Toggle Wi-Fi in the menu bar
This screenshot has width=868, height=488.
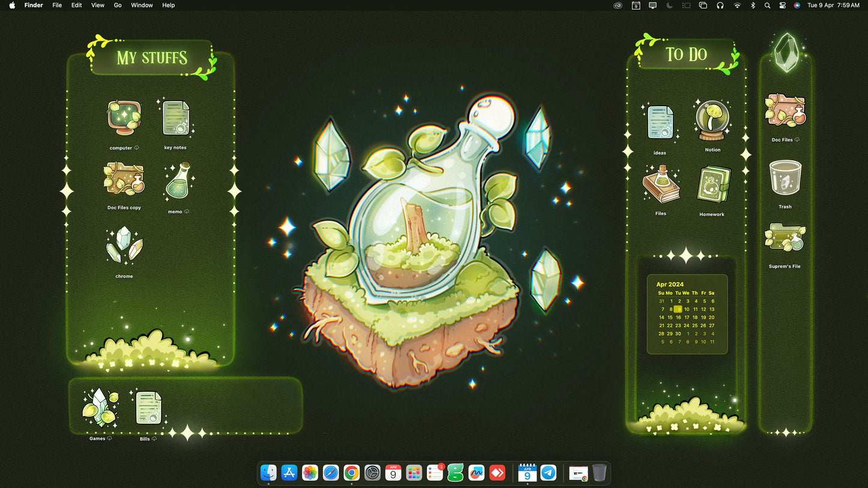coord(737,5)
